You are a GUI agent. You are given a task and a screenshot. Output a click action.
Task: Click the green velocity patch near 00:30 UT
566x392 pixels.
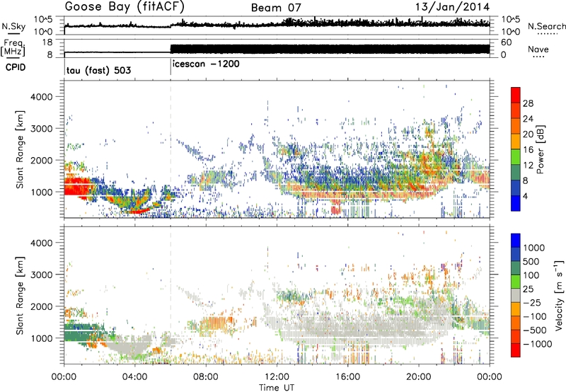[x=81, y=334]
